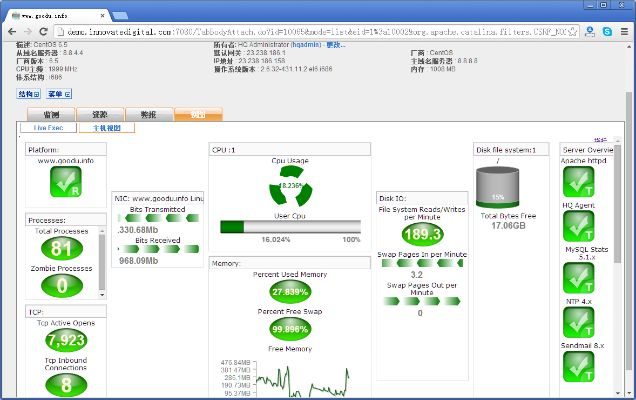Click the Percent Free Swap 99.896% gauge
The width and height of the screenshot is (636, 400).
(290, 329)
